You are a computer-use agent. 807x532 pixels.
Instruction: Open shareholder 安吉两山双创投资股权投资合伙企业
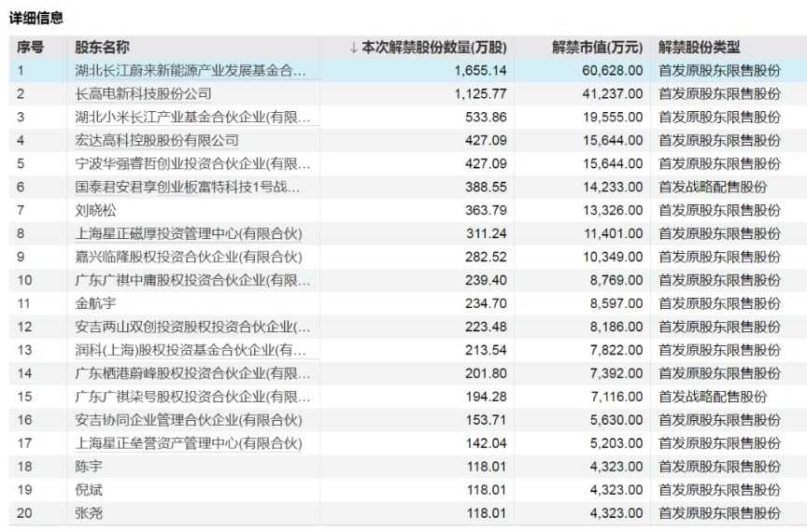(192, 327)
